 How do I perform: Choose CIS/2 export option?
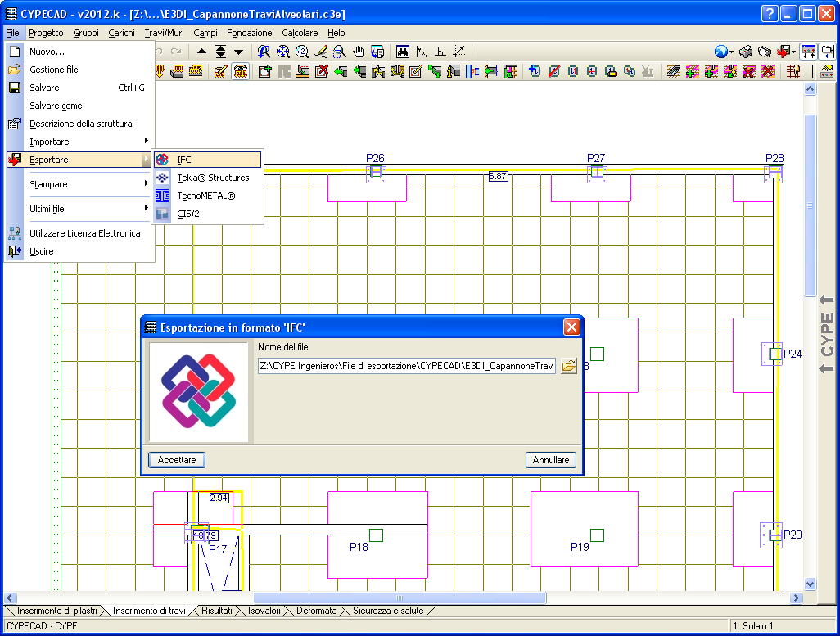tap(208, 214)
